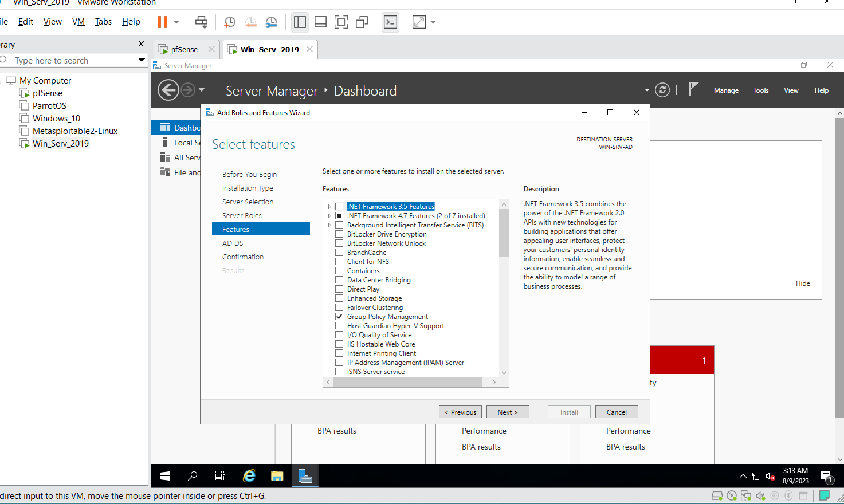Check Failover Clustering checkbox

[339, 308]
